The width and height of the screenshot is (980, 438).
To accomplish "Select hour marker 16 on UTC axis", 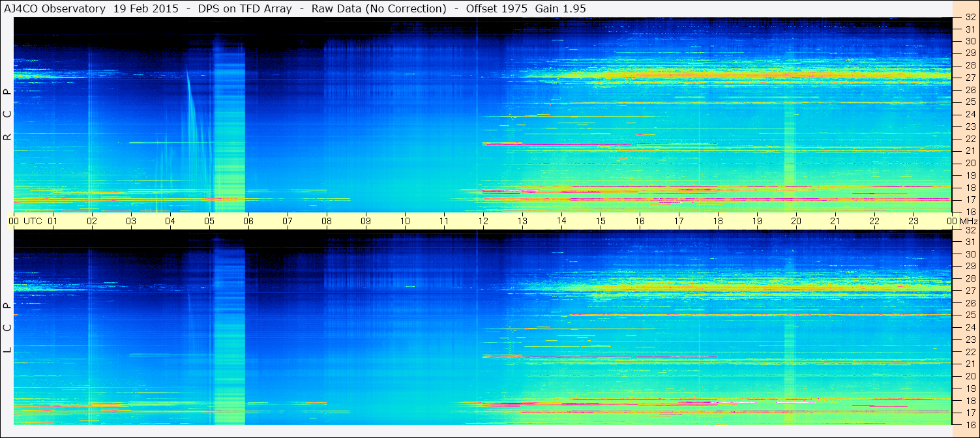I will [640, 221].
